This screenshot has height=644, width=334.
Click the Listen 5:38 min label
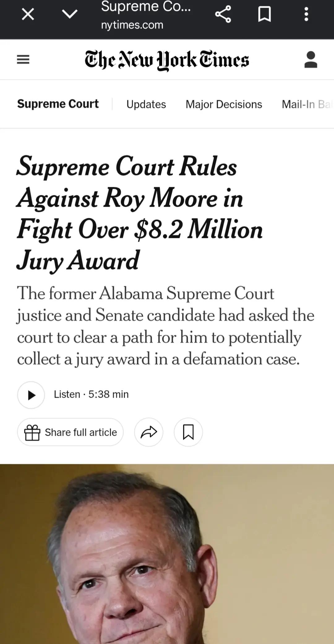coord(91,394)
